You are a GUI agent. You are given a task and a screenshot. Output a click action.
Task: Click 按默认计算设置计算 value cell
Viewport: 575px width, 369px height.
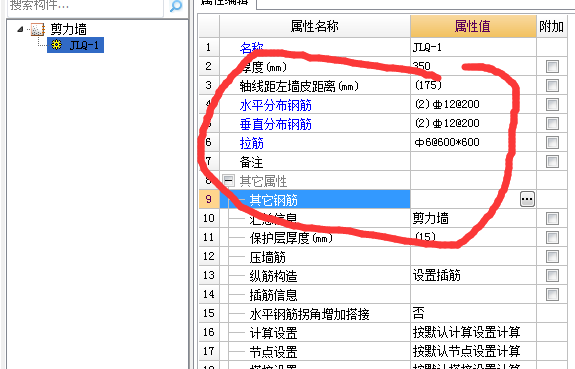click(473, 333)
